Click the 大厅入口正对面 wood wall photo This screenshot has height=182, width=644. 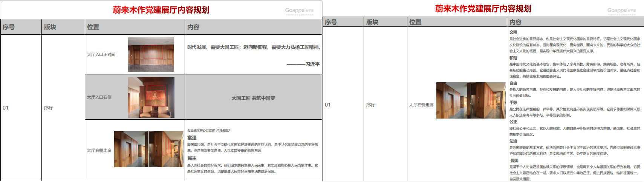(151, 54)
